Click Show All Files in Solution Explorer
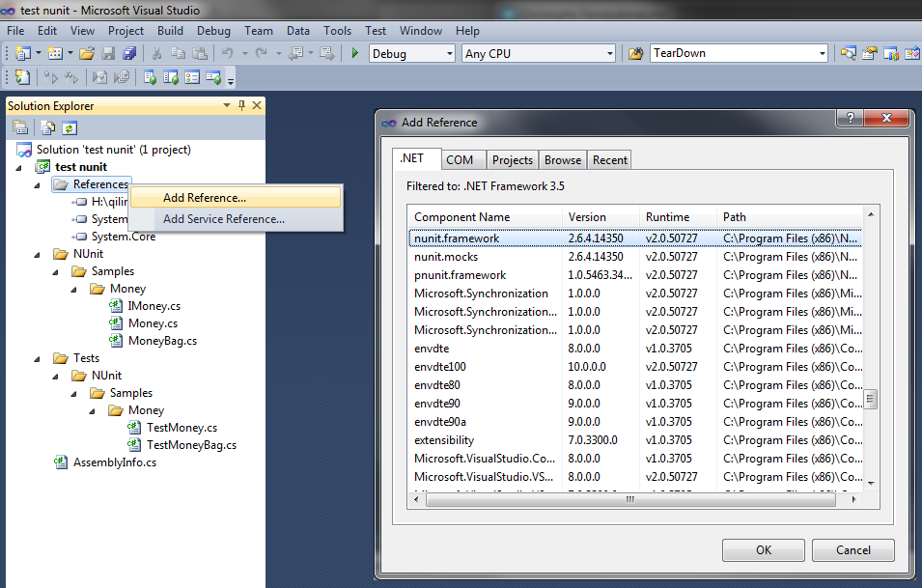 (47, 127)
